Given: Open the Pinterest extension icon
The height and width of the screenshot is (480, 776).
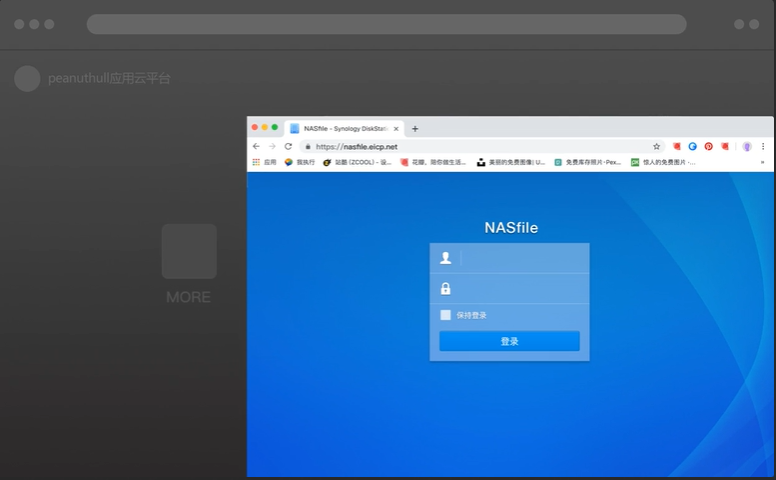Looking at the screenshot, I should (x=708, y=146).
